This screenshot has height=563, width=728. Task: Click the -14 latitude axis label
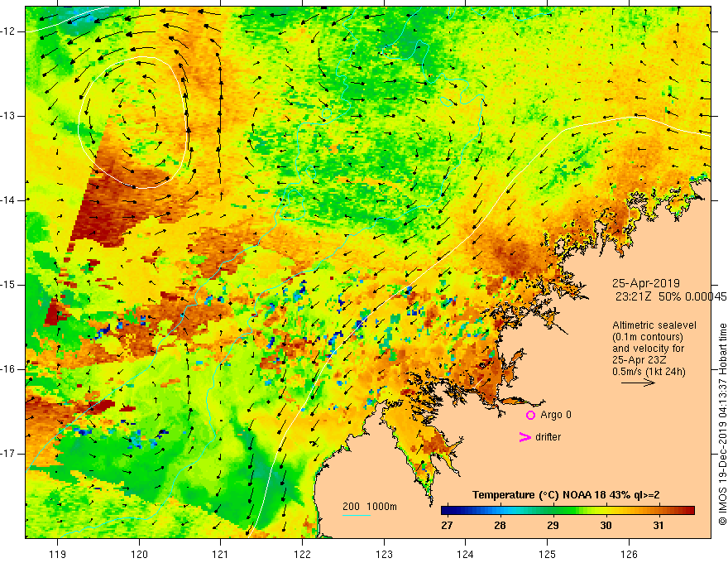tap(8, 200)
